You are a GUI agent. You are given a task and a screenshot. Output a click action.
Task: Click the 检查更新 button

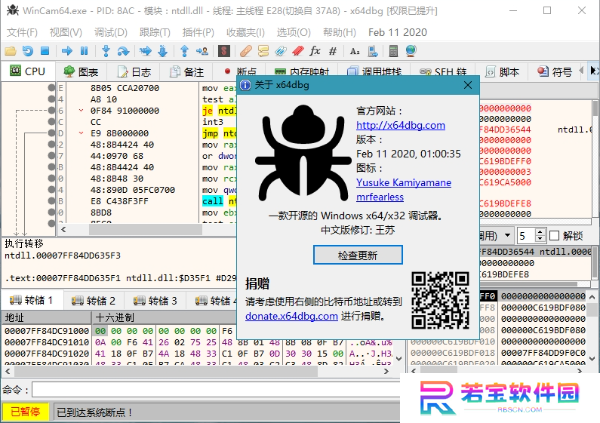point(358,255)
